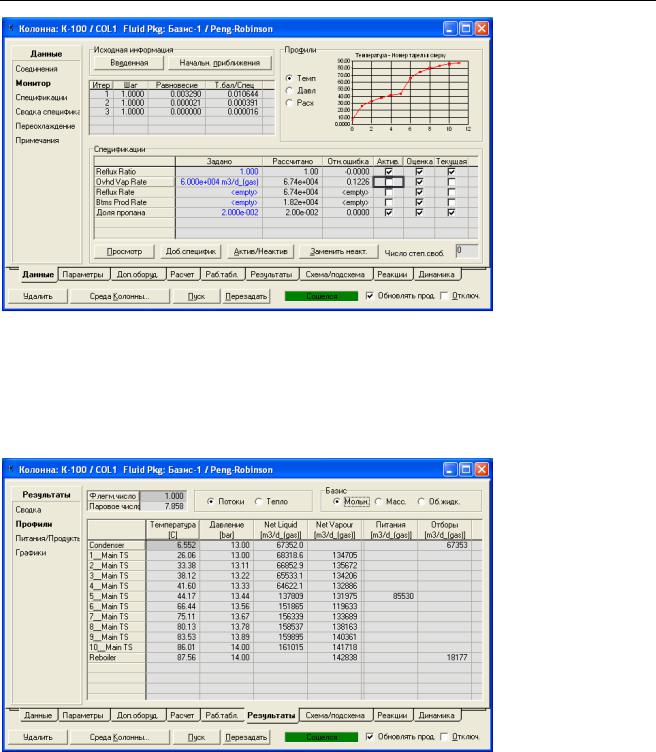Image resolution: width=656 pixels, height=752 pixels.
Task: Click the Reboiler row label
Action: [x=117, y=658]
